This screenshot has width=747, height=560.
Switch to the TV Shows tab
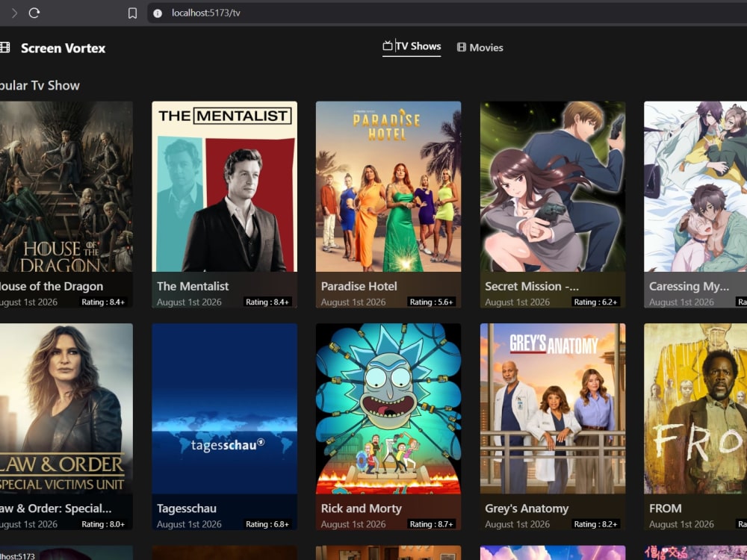[x=412, y=46]
